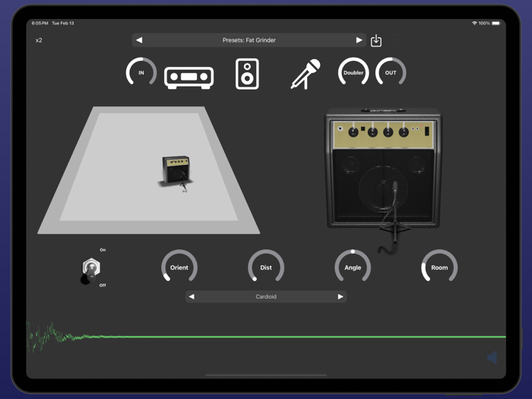
Task: Tap the small amp in the room view
Action: pyautogui.click(x=176, y=171)
